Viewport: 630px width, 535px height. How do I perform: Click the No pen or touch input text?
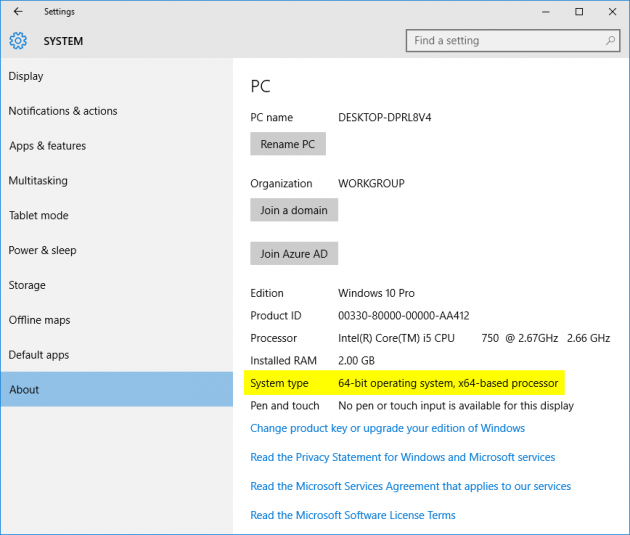tap(456, 406)
